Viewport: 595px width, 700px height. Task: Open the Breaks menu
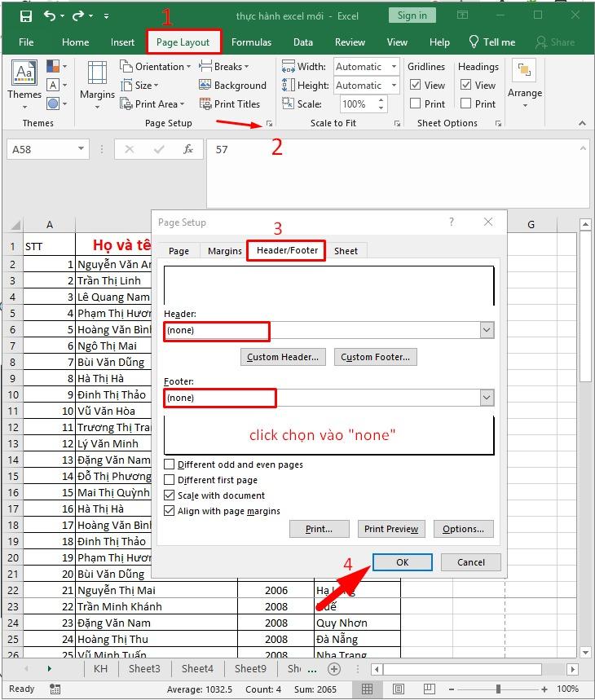pyautogui.click(x=223, y=67)
